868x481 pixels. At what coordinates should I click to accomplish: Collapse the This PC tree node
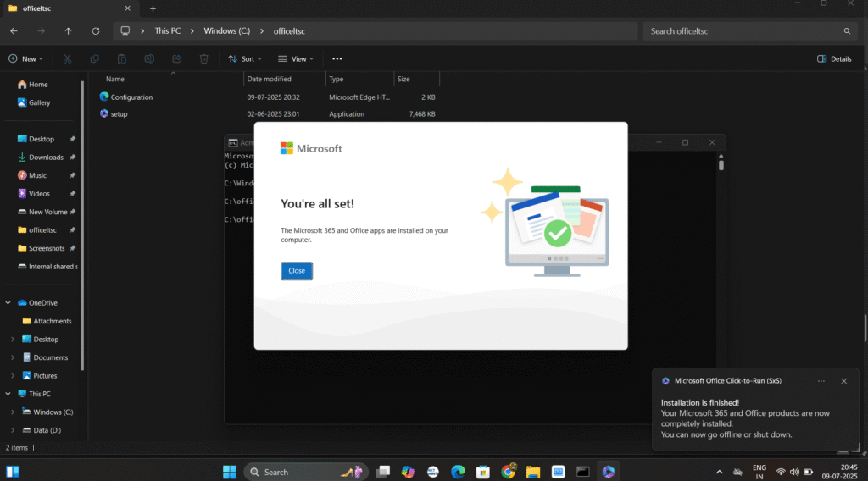(x=8, y=394)
